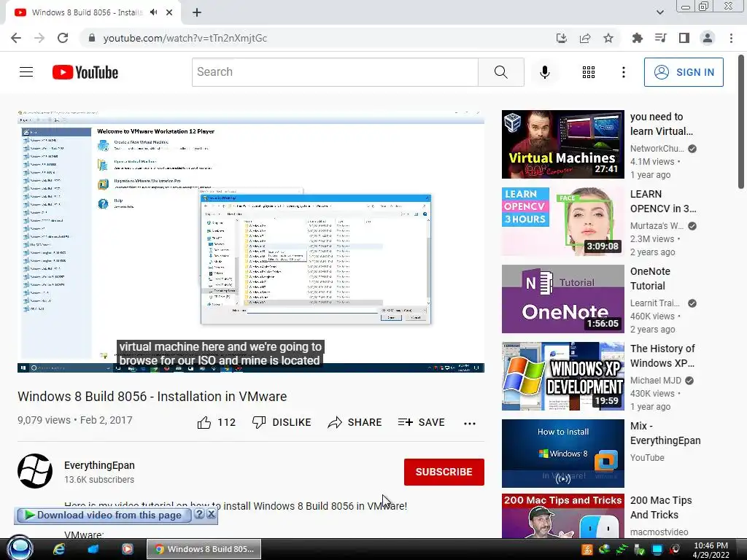Close the download video bar

coord(211,514)
